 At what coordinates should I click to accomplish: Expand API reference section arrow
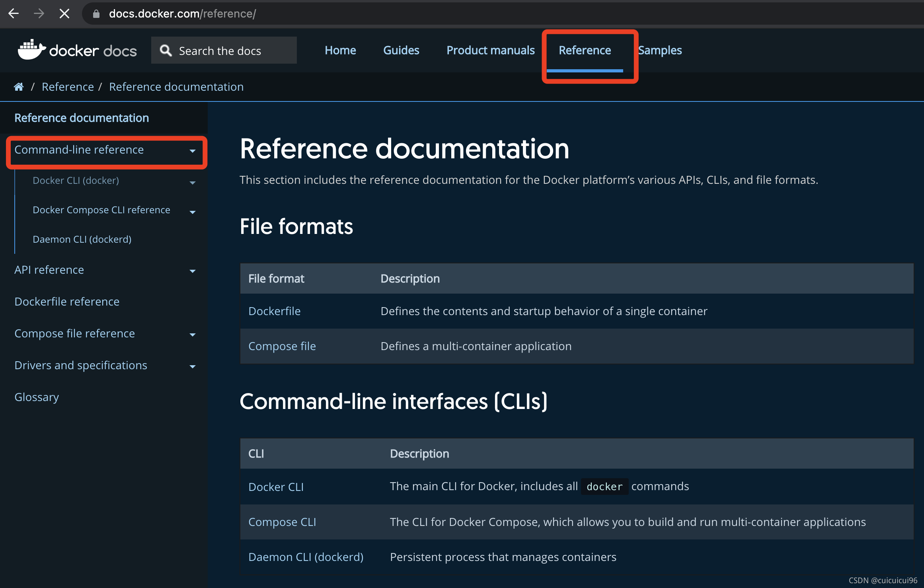[193, 271]
